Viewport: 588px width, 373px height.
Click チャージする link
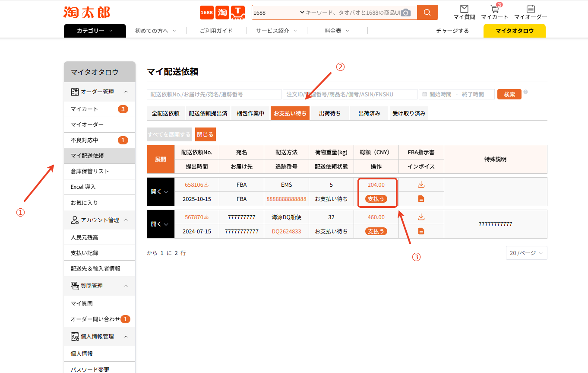pos(452,31)
